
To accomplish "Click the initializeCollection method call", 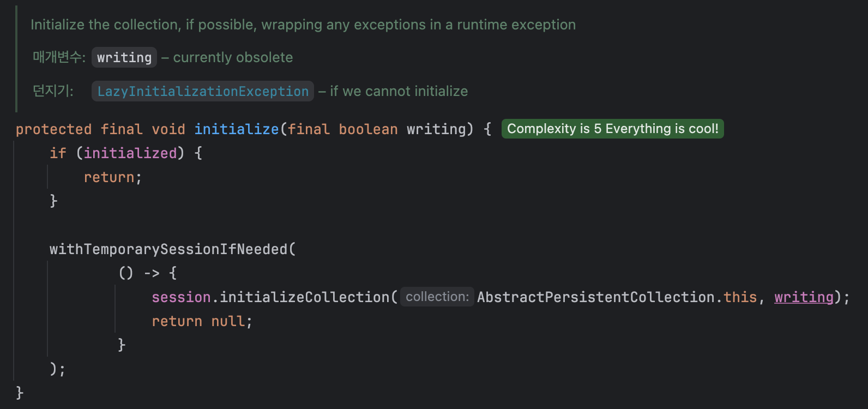I will [304, 297].
